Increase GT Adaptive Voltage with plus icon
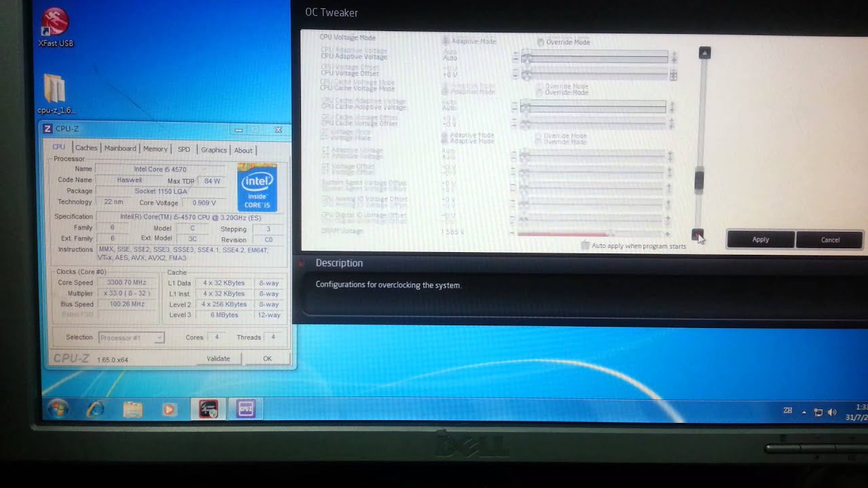The width and height of the screenshot is (868, 488). pos(670,157)
